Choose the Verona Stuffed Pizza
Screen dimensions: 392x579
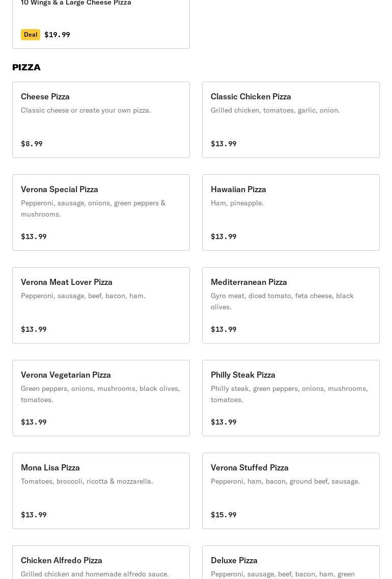click(291, 491)
